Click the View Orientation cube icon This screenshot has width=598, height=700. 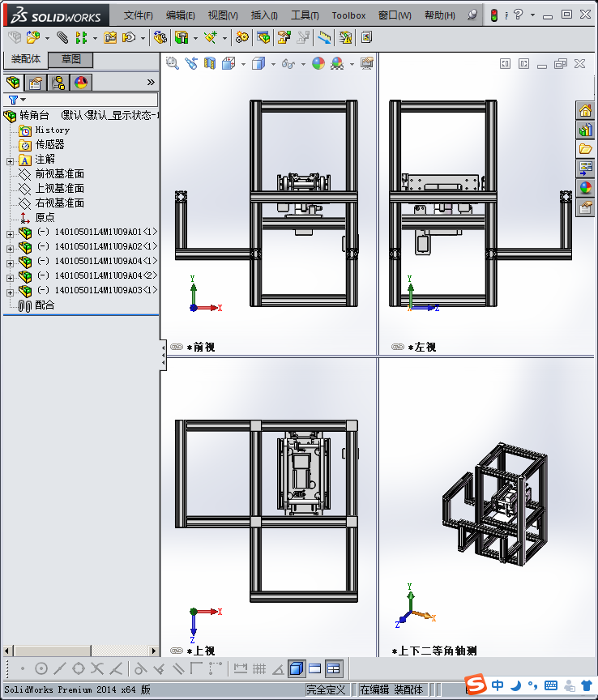(x=229, y=63)
